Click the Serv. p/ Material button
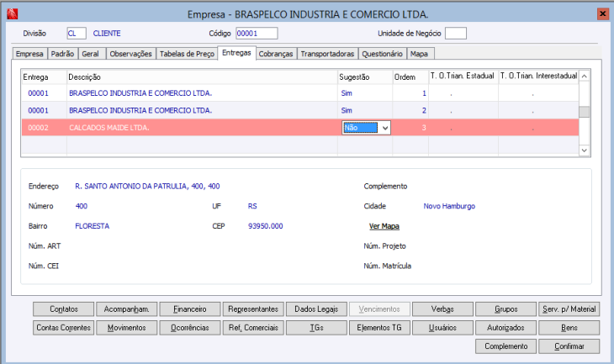 [569, 309]
